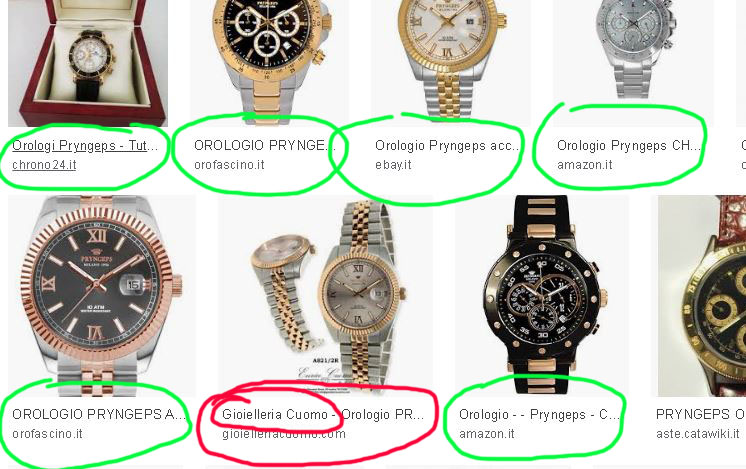Click the 'OROLOGIO PRYNGEPS A...' result title
Viewport: 746px width, 469px height.
click(99, 414)
